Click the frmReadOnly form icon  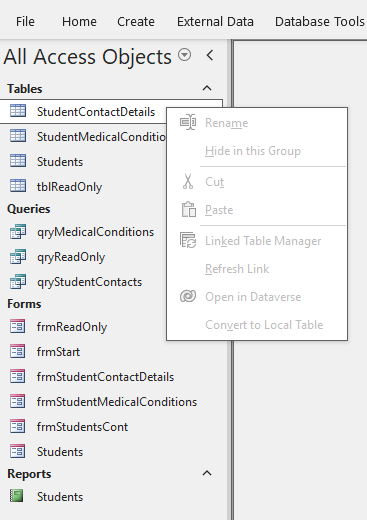(x=18, y=327)
